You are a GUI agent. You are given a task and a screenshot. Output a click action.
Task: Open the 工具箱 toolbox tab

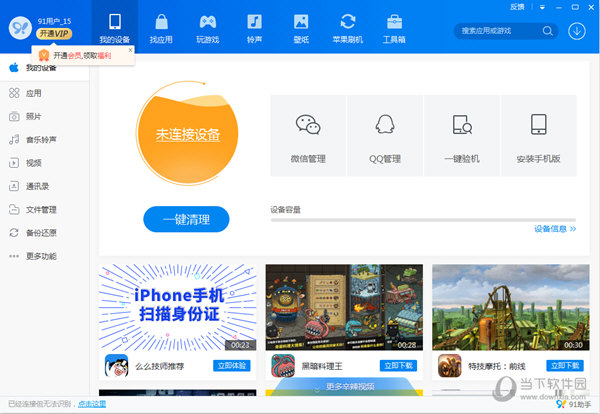point(394,28)
